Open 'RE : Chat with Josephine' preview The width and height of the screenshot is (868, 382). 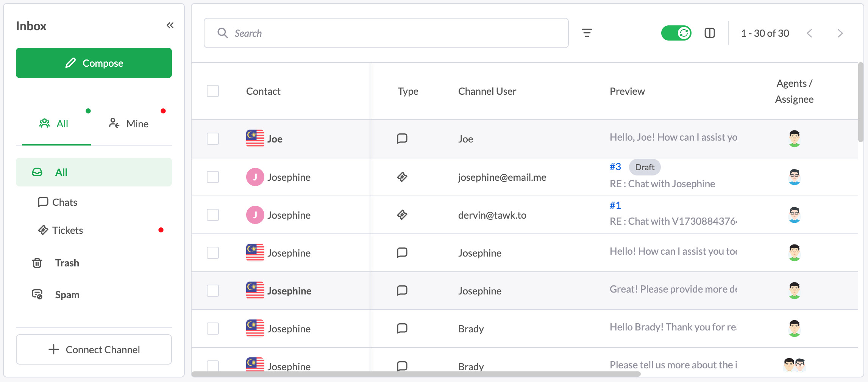662,184
